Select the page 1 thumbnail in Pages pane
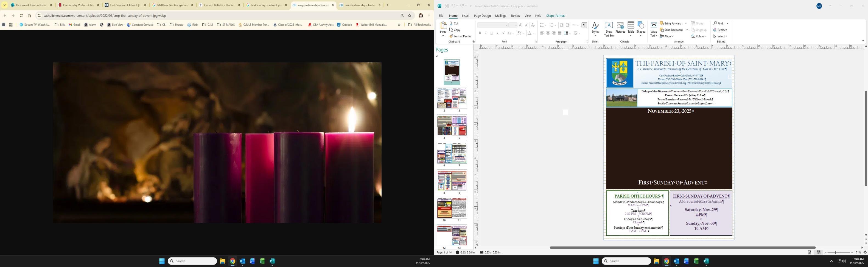The image size is (868, 267). [x=452, y=72]
